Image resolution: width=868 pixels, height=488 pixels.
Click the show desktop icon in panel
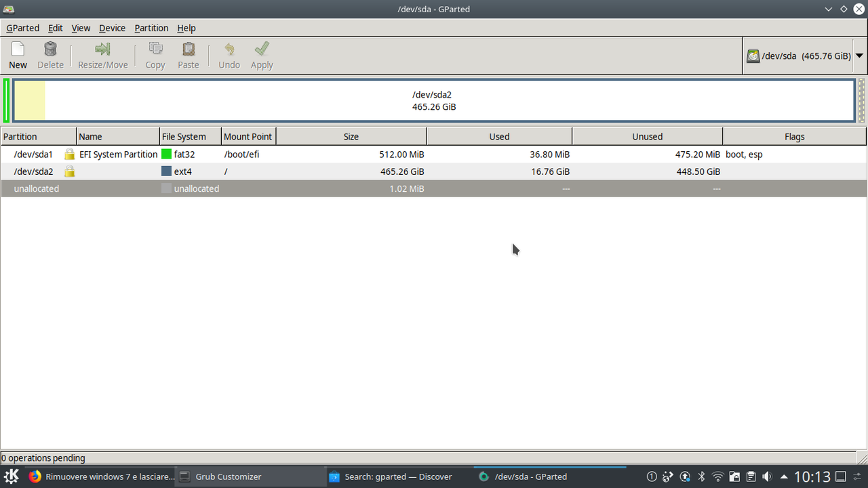coord(840,476)
